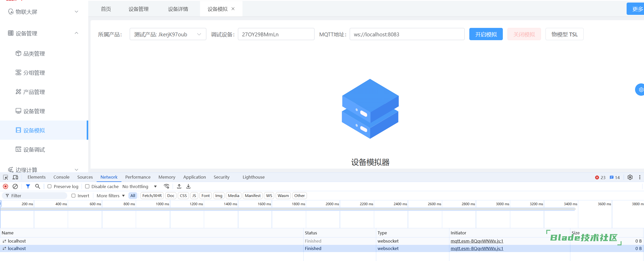Viewport: 644px width, 261px height.
Task: Collapse the 设备管理 menu chevron
Action: point(76,33)
